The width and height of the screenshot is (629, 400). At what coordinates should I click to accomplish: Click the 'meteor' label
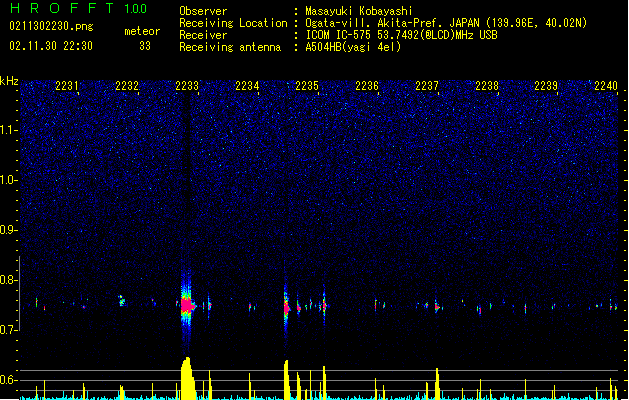coord(142,31)
